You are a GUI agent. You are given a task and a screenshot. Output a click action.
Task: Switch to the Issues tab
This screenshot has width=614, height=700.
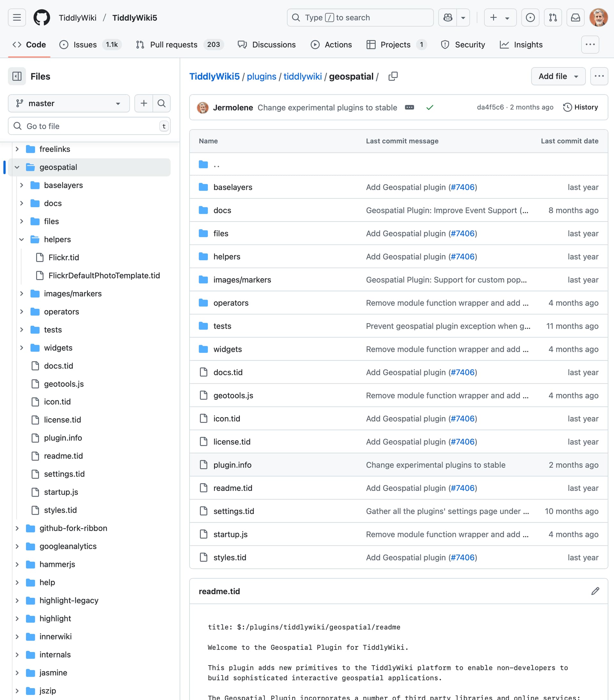[90, 44]
